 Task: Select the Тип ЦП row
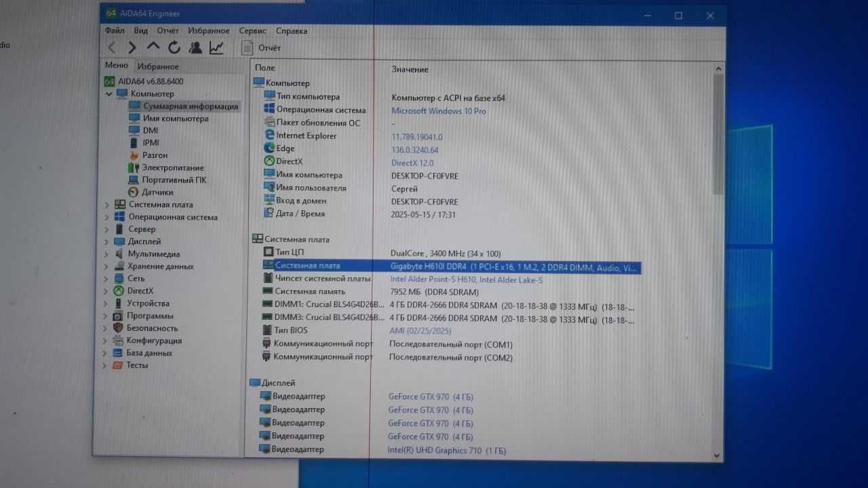382,253
